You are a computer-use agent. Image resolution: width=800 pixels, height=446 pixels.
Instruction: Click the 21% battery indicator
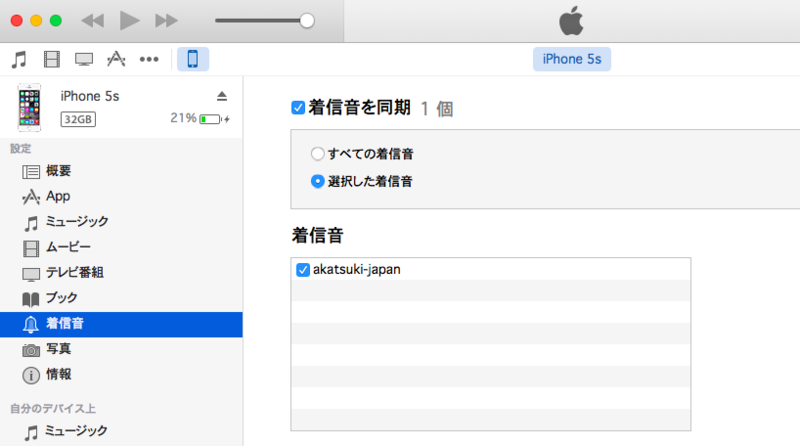click(x=200, y=118)
